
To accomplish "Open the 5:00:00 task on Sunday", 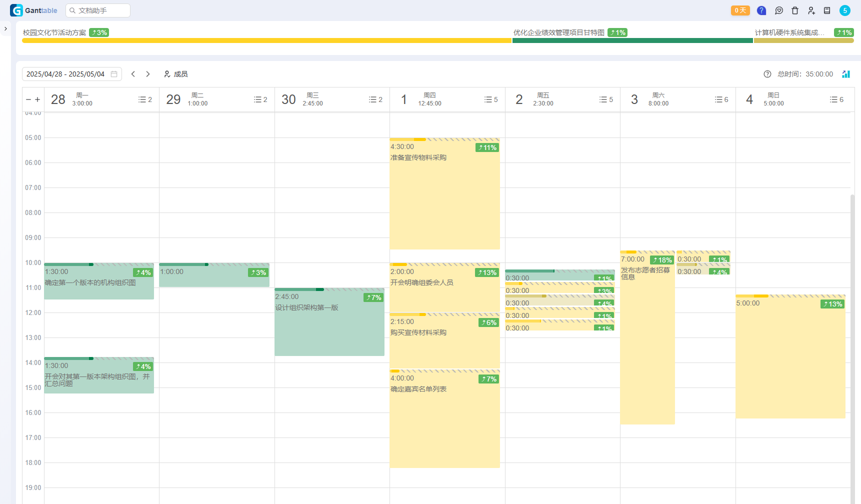I will click(x=790, y=356).
